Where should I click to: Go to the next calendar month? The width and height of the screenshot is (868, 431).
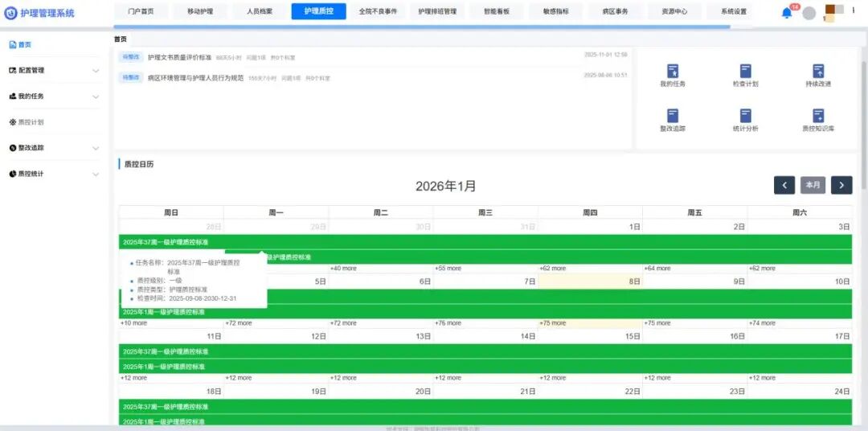tap(841, 185)
